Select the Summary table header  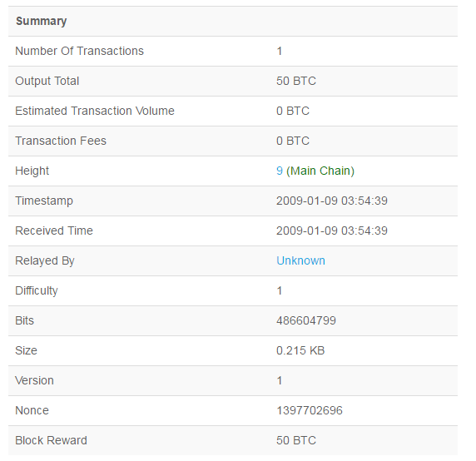click(x=42, y=22)
